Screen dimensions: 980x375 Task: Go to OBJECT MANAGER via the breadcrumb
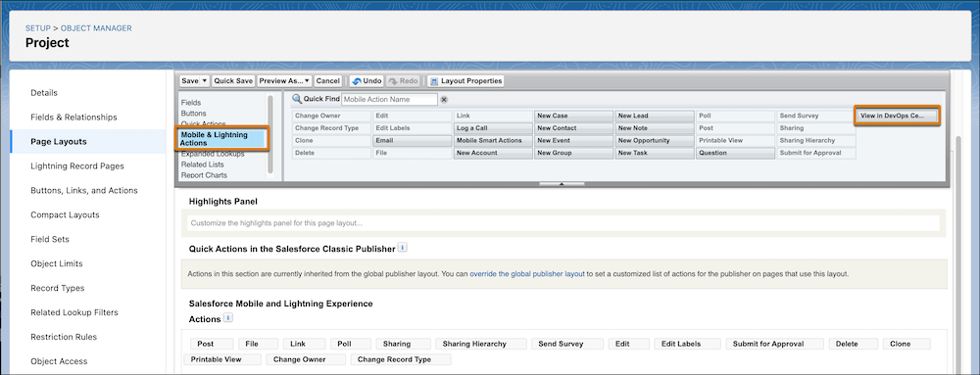(96, 28)
